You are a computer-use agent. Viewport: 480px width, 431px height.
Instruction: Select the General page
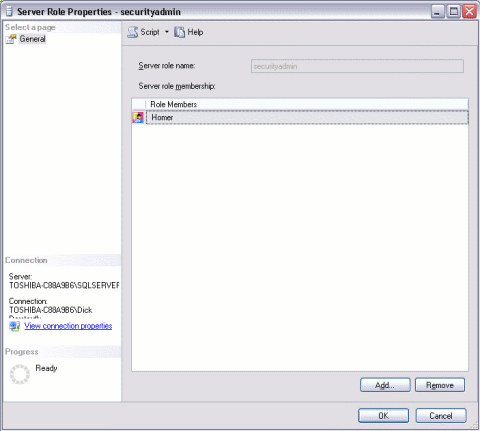pyautogui.click(x=32, y=39)
